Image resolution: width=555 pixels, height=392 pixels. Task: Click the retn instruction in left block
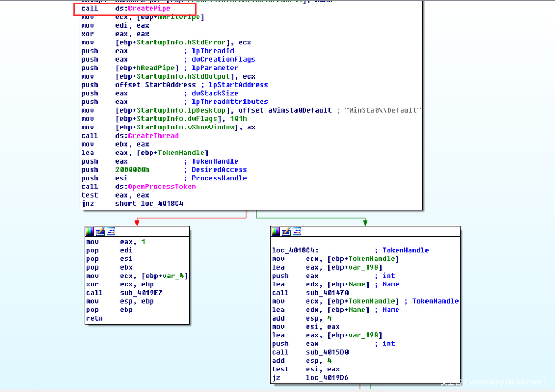click(x=94, y=318)
